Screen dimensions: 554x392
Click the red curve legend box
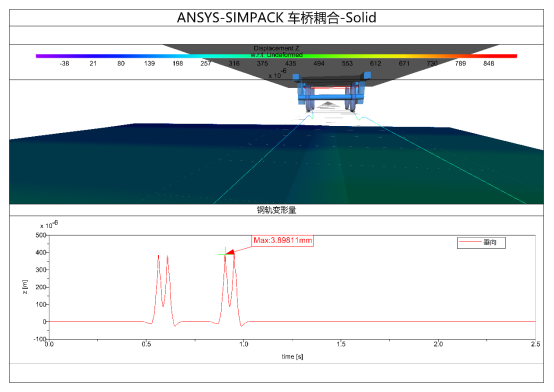click(481, 242)
